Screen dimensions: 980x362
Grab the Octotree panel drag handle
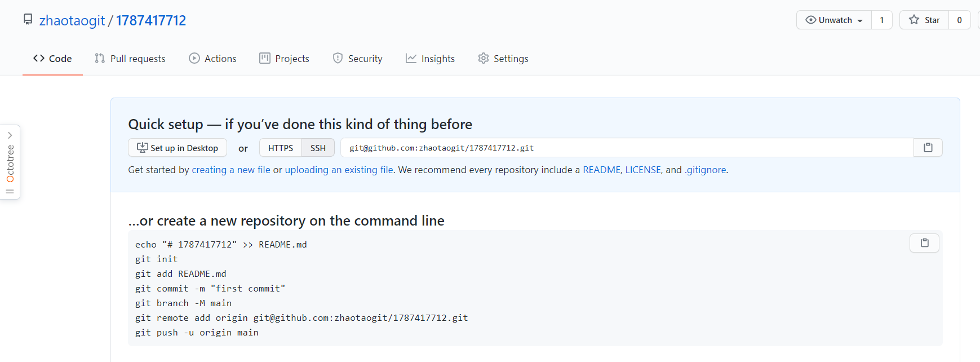[10, 191]
